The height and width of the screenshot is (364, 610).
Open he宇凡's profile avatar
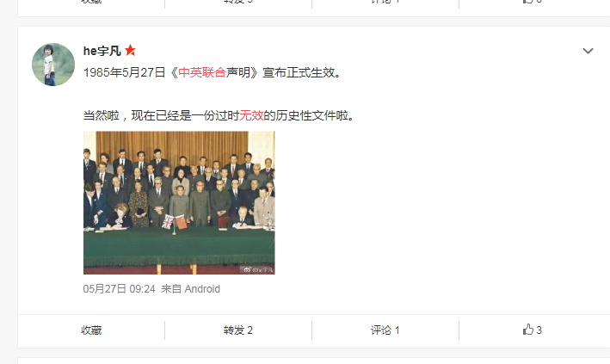coord(53,65)
